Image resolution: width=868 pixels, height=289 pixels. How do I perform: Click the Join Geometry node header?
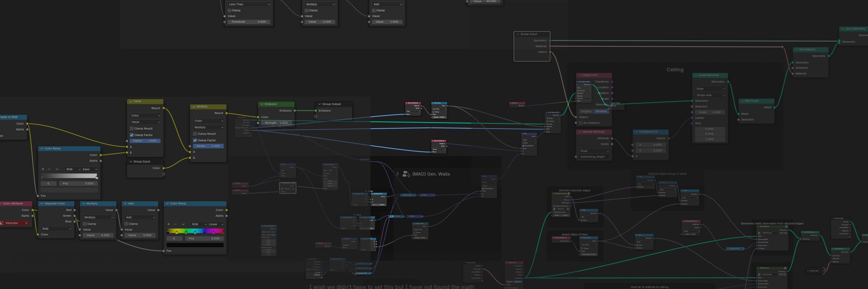(854, 29)
